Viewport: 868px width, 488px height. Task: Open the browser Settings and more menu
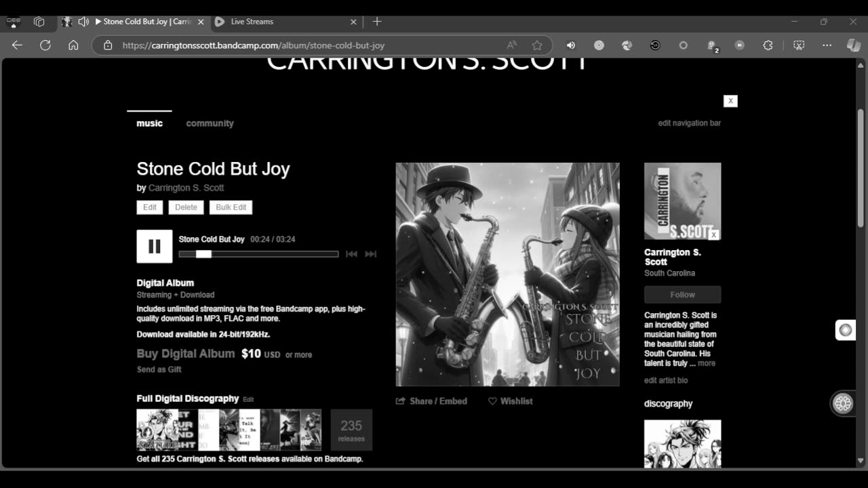pyautogui.click(x=827, y=45)
